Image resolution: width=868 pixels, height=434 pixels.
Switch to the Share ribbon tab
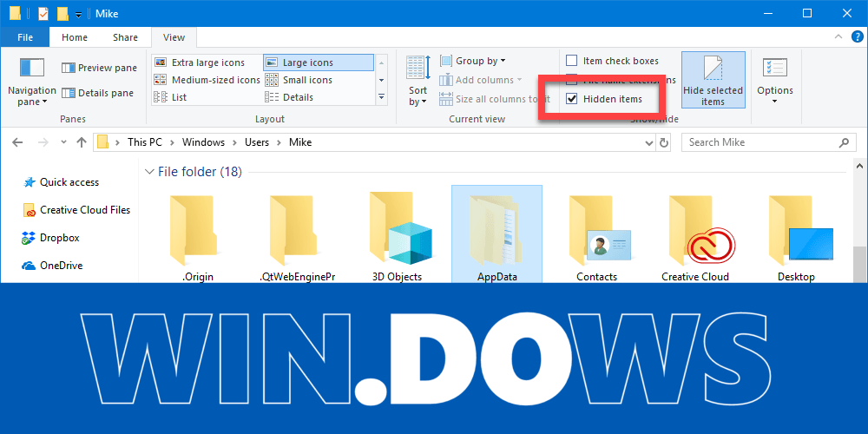pos(125,37)
